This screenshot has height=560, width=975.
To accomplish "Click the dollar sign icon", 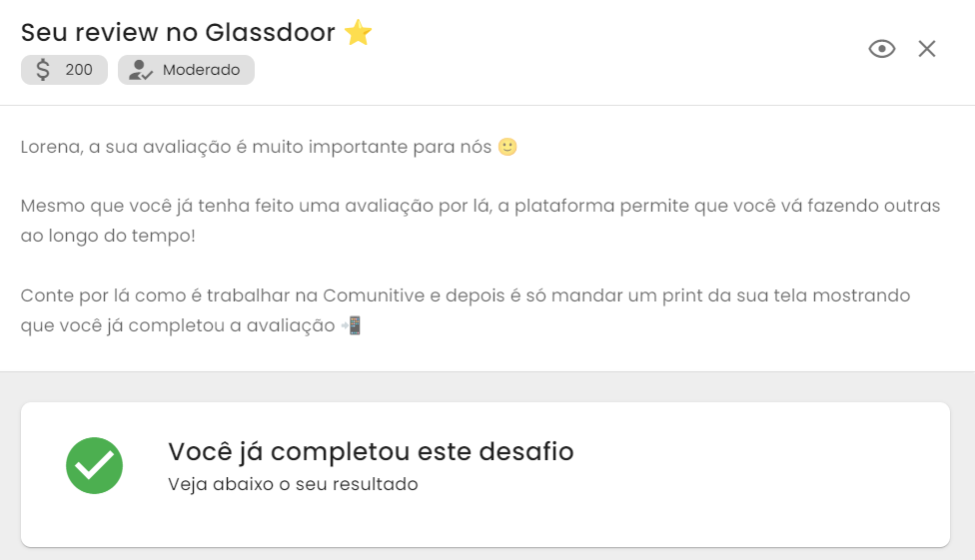I will click(x=43, y=70).
